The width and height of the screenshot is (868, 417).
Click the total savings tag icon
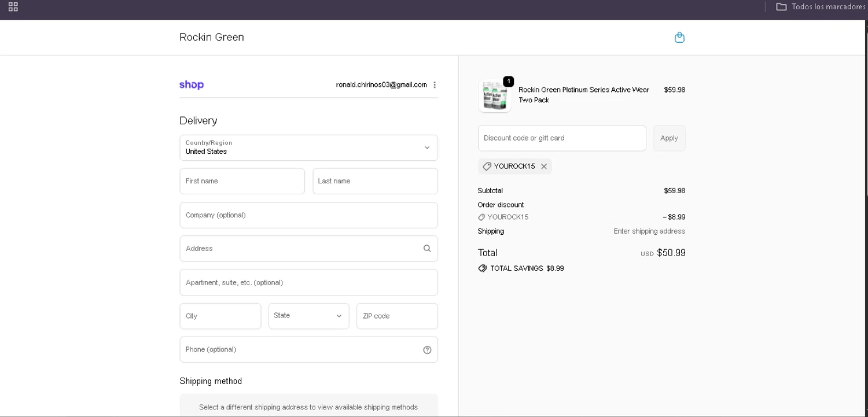point(483,268)
